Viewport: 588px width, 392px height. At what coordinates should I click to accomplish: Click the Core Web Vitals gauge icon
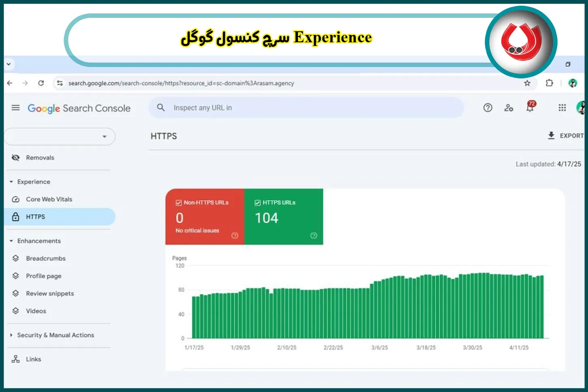click(x=16, y=199)
